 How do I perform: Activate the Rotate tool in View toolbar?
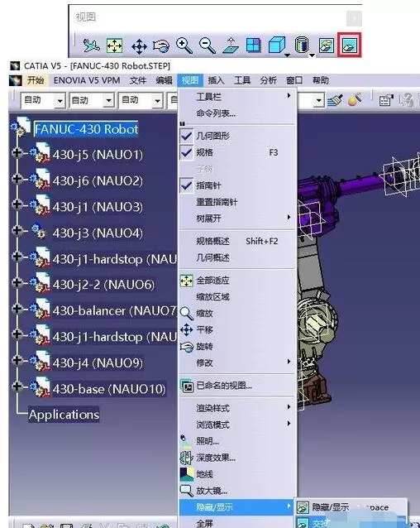click(161, 46)
